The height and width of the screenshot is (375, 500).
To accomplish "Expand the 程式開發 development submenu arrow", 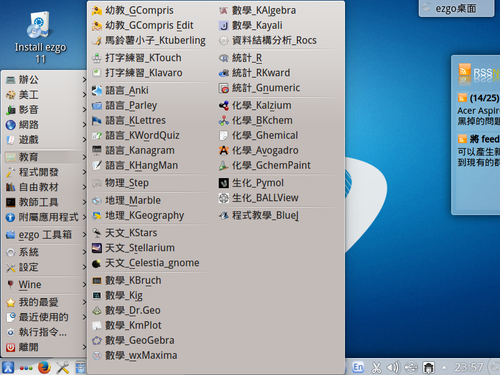I will pyautogui.click(x=84, y=172).
